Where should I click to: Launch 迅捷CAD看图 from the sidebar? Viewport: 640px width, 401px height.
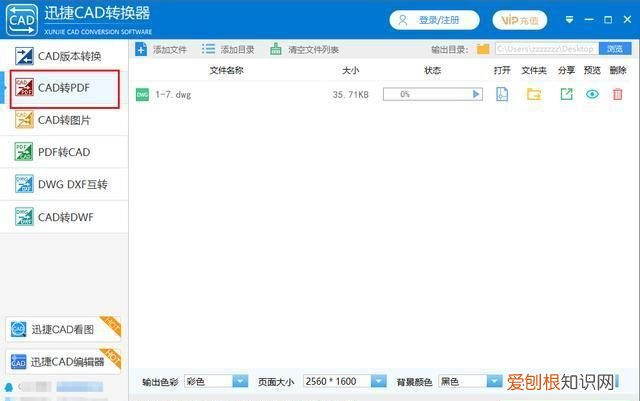pyautogui.click(x=63, y=329)
